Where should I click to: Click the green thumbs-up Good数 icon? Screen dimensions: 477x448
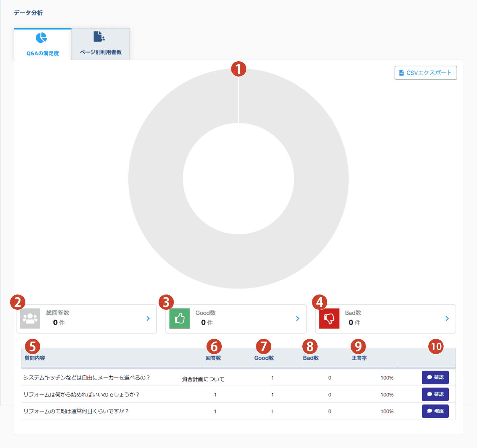(180, 319)
